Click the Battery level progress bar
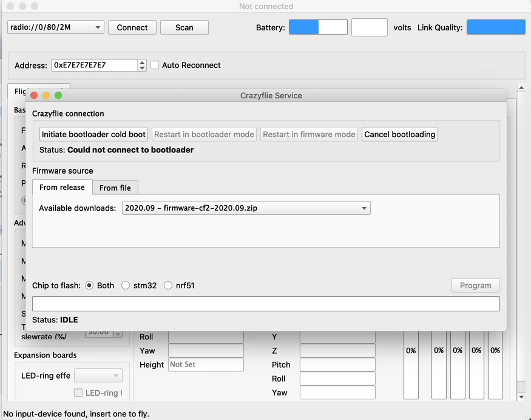This screenshot has width=531, height=420. pyautogui.click(x=318, y=27)
